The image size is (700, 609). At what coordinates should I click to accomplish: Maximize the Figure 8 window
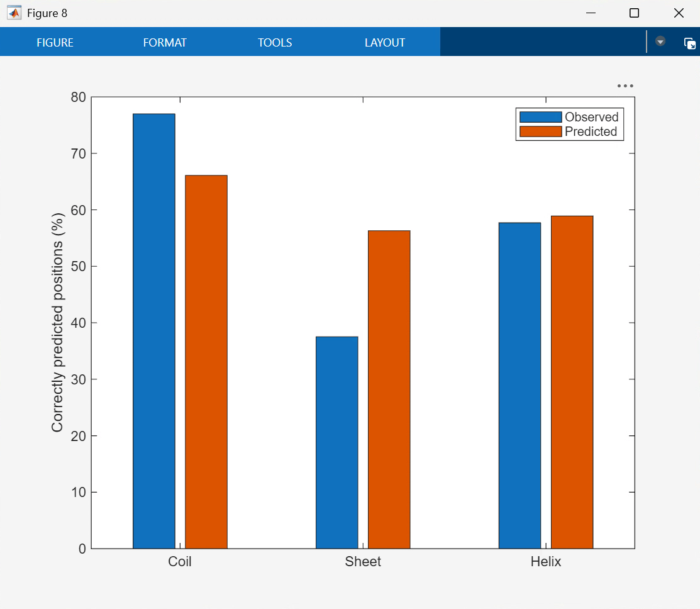(x=634, y=13)
